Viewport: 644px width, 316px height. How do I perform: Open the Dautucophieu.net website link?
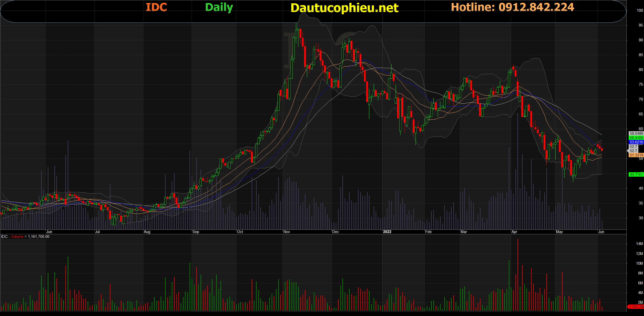344,8
